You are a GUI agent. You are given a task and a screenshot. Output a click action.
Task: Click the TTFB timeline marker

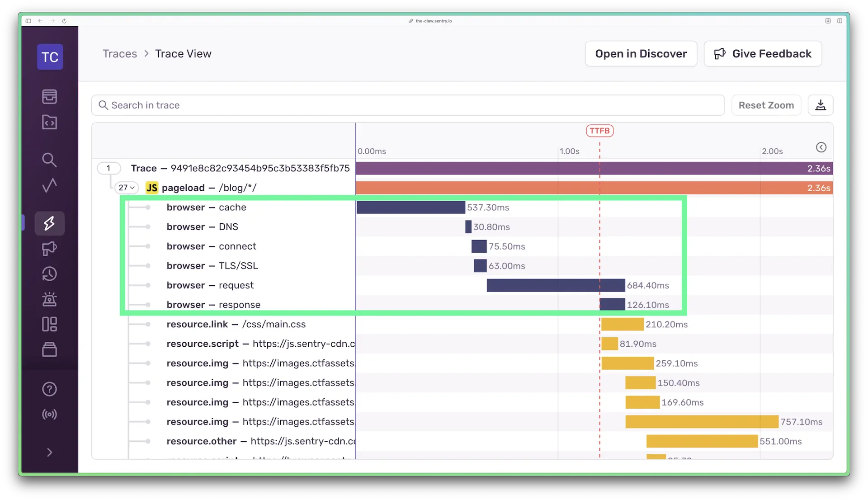[599, 131]
